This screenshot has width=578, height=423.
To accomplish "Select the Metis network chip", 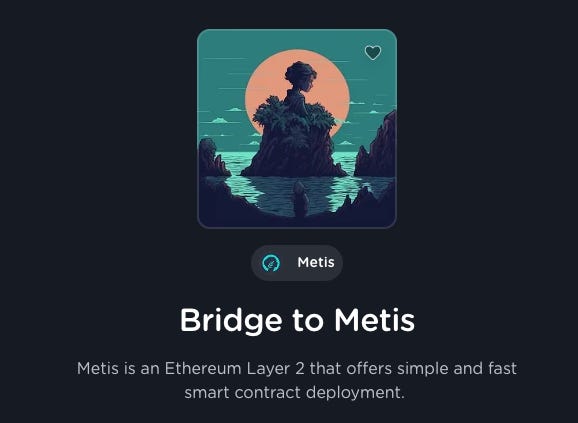I will [x=297, y=263].
